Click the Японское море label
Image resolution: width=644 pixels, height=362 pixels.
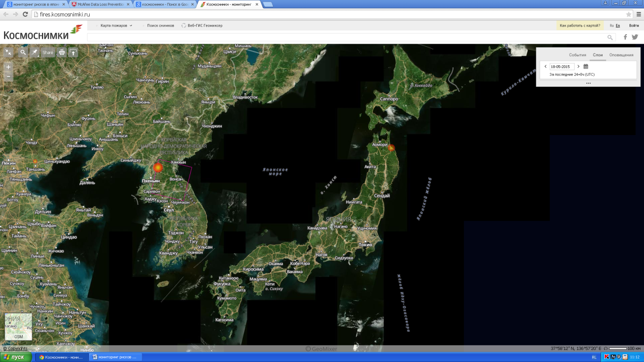pyautogui.click(x=275, y=171)
